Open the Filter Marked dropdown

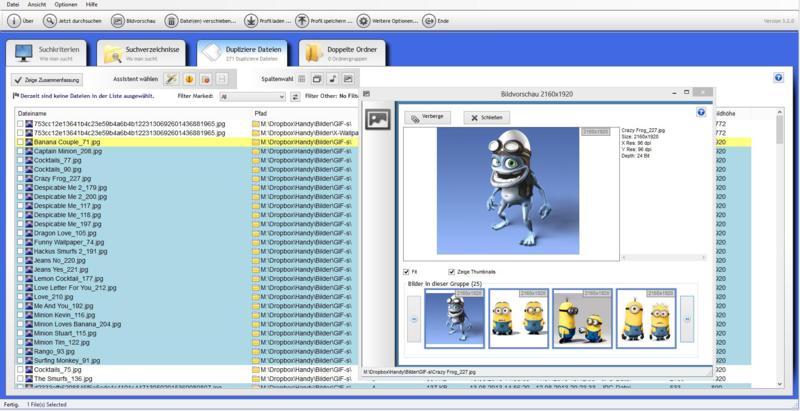250,97
